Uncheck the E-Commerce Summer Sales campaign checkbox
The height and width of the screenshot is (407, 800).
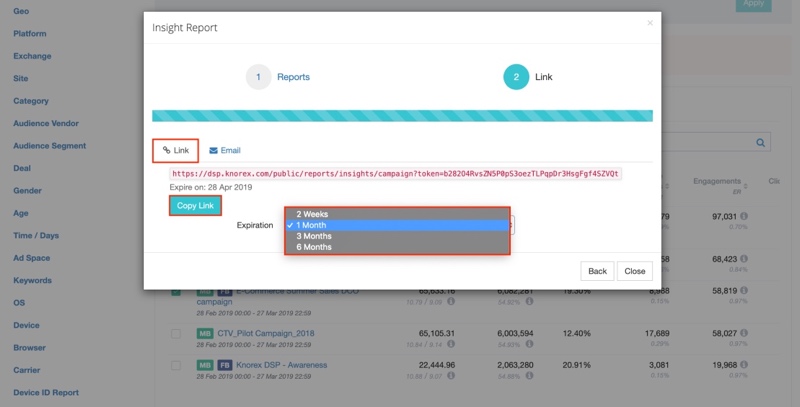[176, 292]
